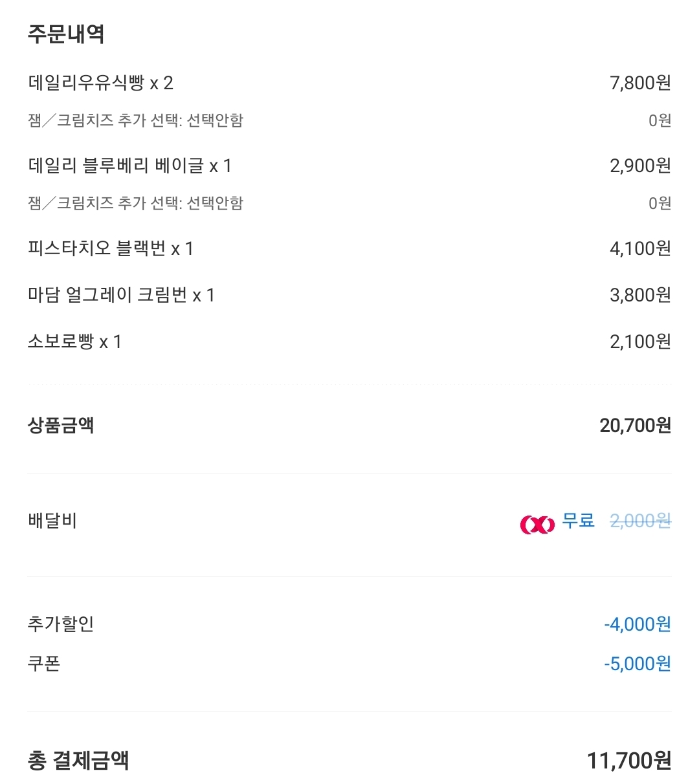Viewport: 699px width, 784px height.
Task: Tap the 20,700원 subtotal amount
Action: (x=635, y=425)
